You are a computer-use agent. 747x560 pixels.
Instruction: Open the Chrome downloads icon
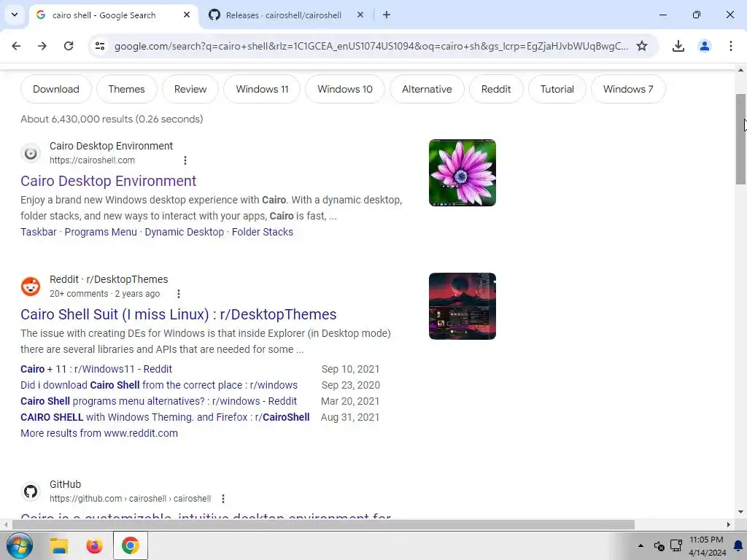click(x=678, y=46)
